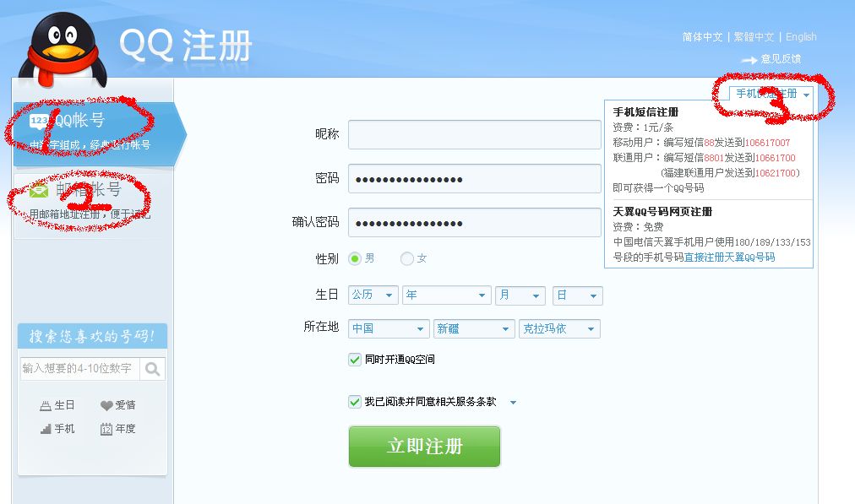Uncheck the 同时开通QQ空间 option
This screenshot has width=855, height=504.
[355, 359]
